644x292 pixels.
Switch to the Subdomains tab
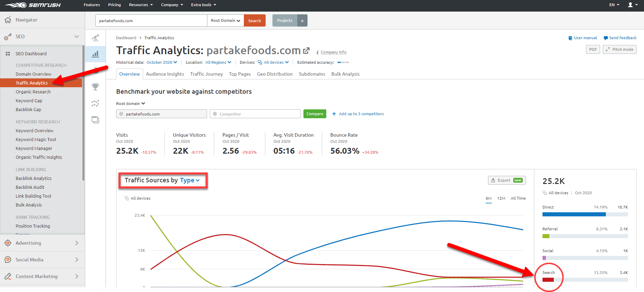(x=312, y=74)
